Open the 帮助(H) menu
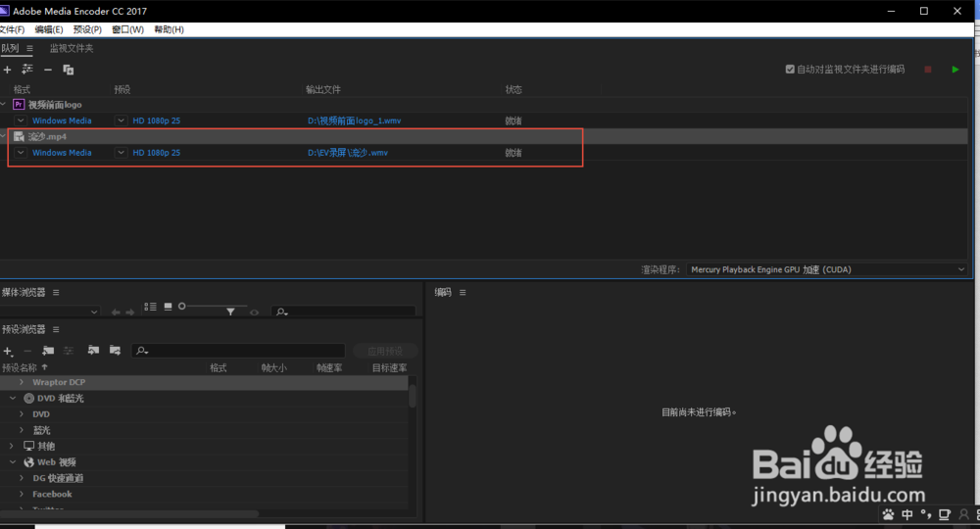This screenshot has height=529, width=980. 169,29
